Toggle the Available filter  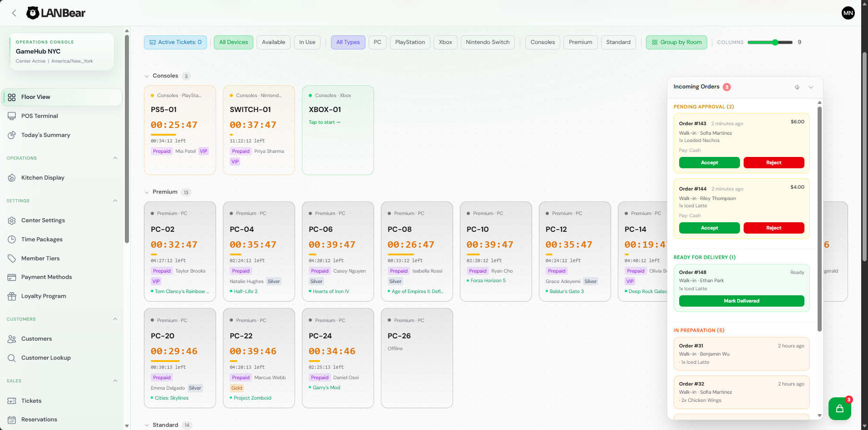pos(274,42)
